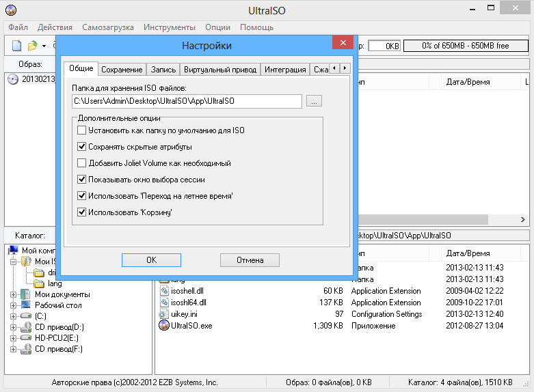Image resolution: width=534 pixels, height=392 pixels.
Task: Toggle 'Использовать Корзину' checkbox
Action: click(82, 212)
